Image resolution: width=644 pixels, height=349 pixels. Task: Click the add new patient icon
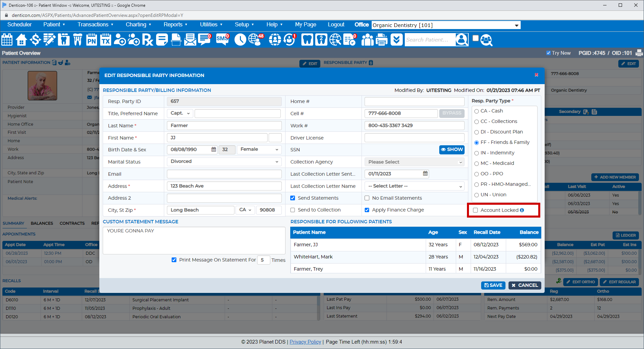pyautogui.click(x=120, y=40)
